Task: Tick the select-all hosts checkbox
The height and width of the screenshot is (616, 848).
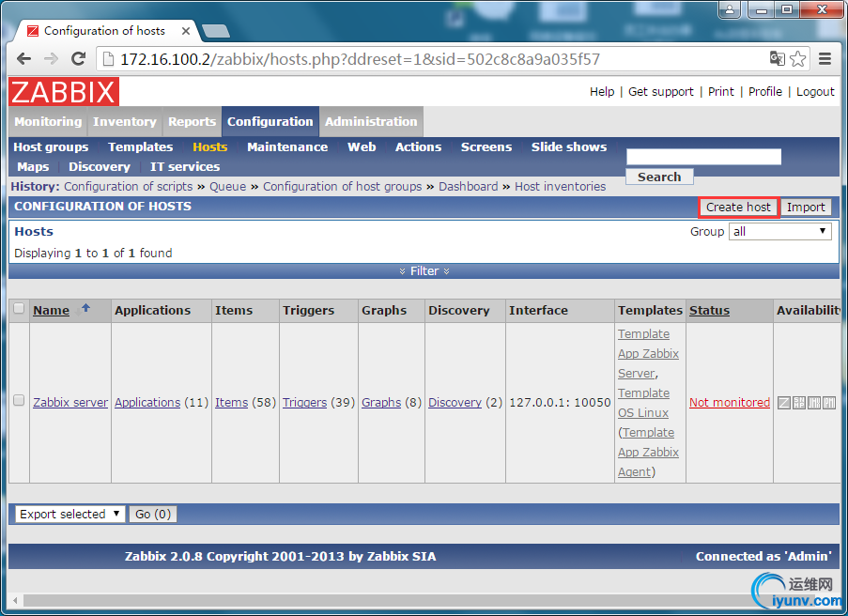Action: click(19, 308)
